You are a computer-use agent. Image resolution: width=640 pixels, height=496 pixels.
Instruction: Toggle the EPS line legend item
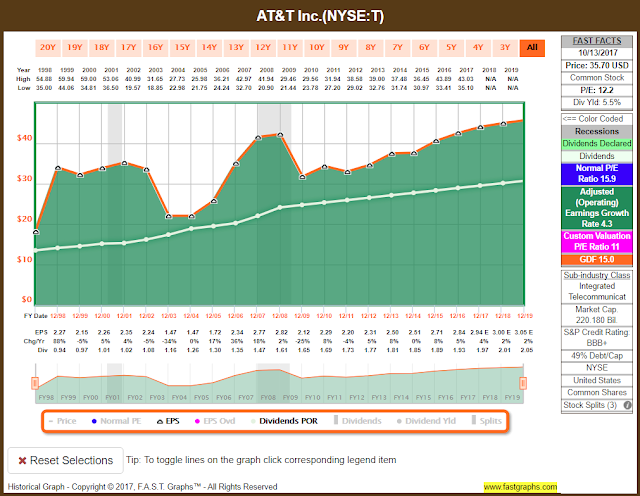click(168, 421)
